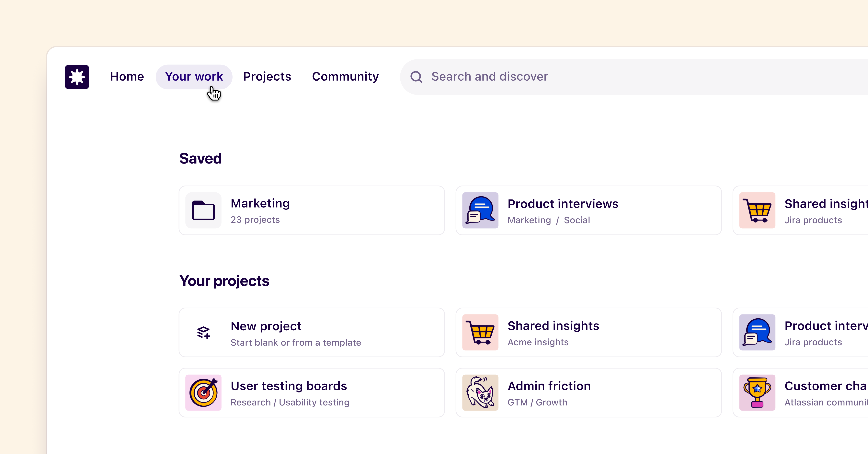Open the Admin friction GTM project
868x454 pixels.
(588, 392)
